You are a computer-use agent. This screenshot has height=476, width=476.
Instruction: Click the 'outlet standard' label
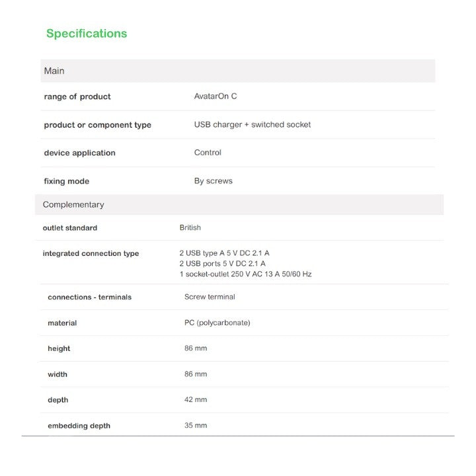click(70, 228)
